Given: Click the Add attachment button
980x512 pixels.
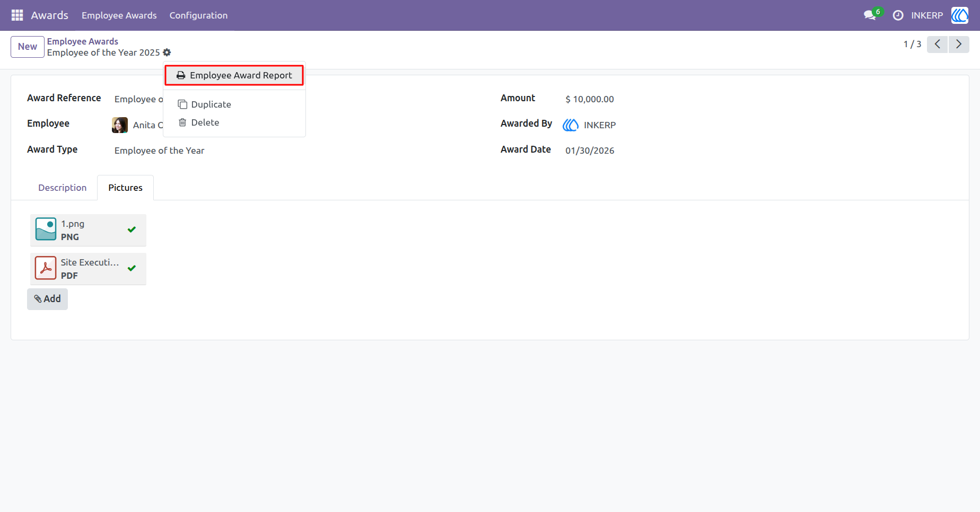Looking at the screenshot, I should pyautogui.click(x=48, y=299).
